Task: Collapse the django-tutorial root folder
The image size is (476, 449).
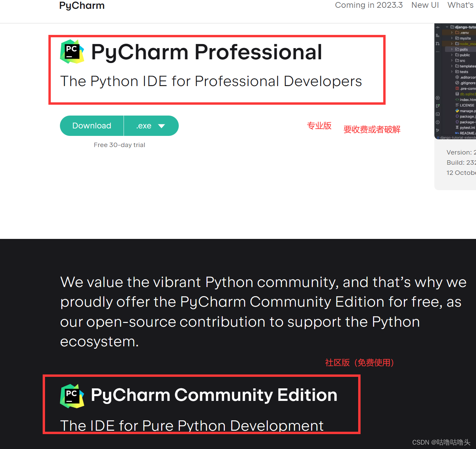Action: click(x=447, y=27)
